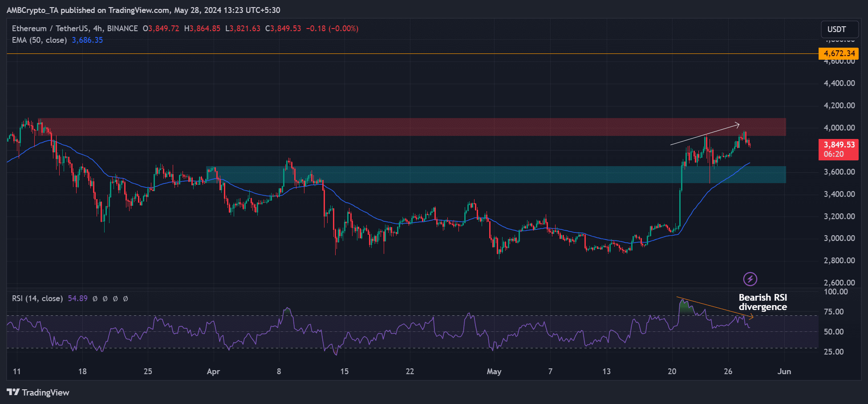Open the USDT currency selector

[x=840, y=29]
